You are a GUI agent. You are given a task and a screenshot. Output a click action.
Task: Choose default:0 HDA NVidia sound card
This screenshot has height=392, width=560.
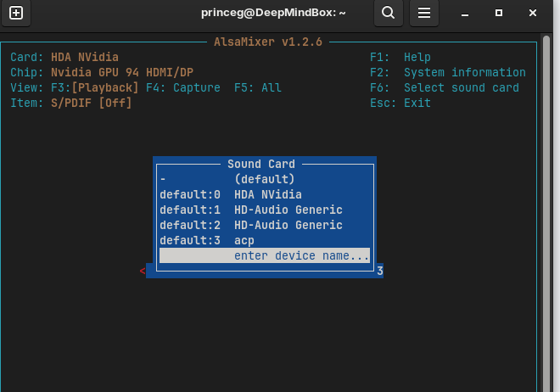(x=264, y=194)
